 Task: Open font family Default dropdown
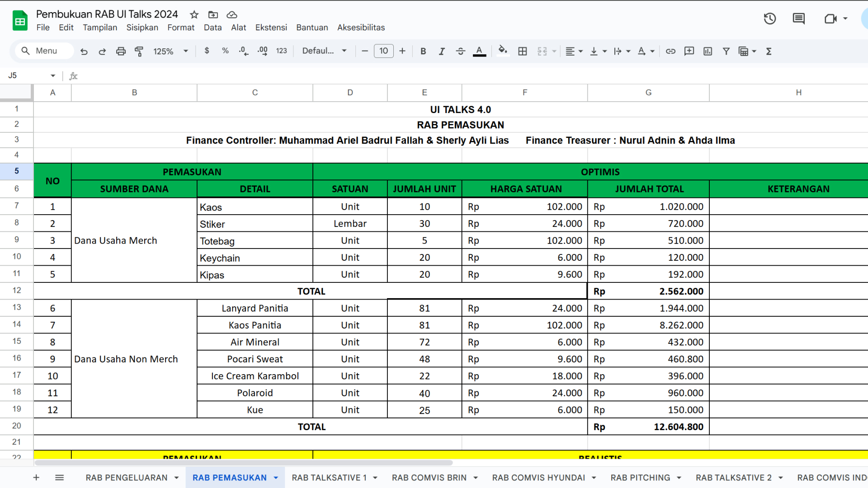point(324,51)
